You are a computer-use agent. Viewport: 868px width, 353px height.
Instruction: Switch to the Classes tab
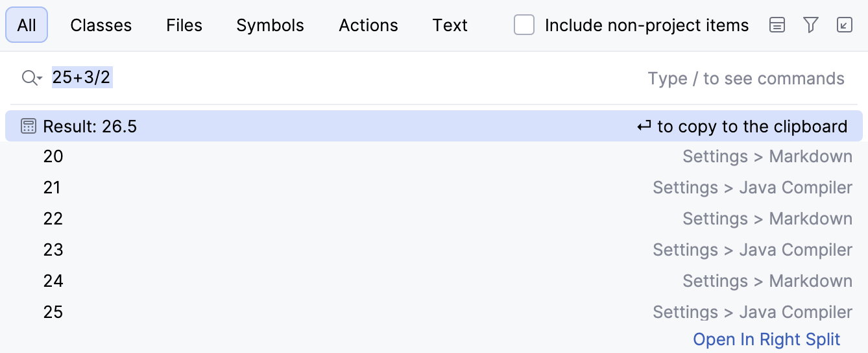point(101,25)
